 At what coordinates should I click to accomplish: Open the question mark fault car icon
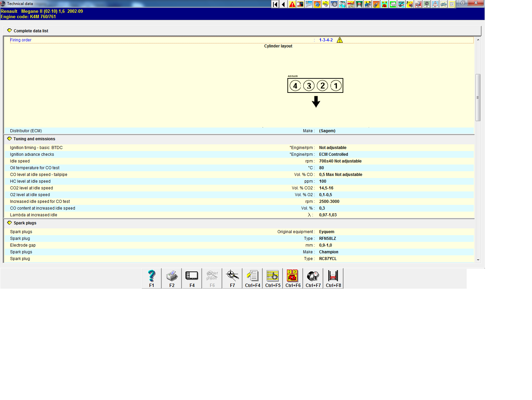(x=410, y=4)
